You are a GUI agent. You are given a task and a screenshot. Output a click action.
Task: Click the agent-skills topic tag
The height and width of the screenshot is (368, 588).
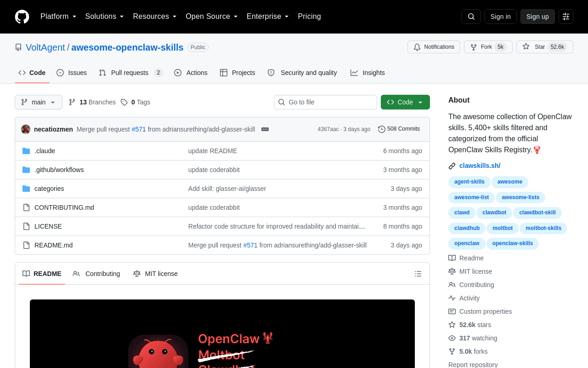(x=469, y=182)
